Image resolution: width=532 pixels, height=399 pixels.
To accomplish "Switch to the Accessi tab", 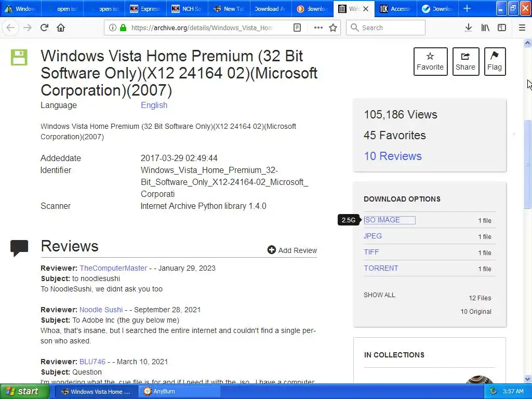I will pyautogui.click(x=396, y=9).
